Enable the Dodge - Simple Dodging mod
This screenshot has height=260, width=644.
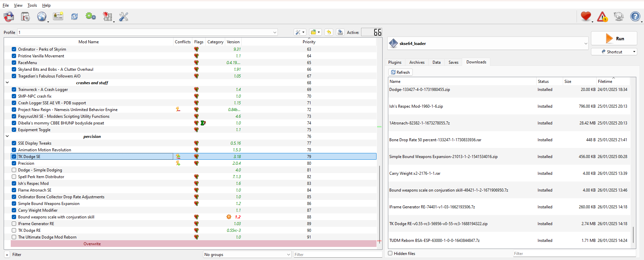(14, 170)
